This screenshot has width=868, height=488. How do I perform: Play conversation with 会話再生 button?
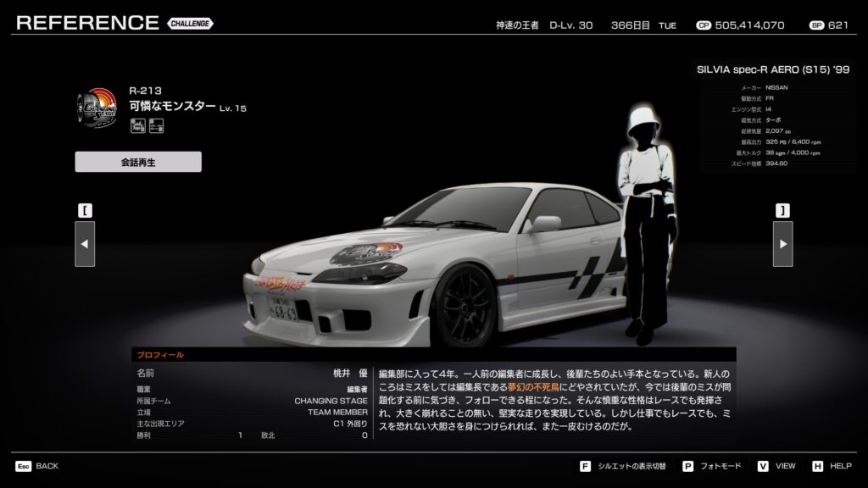point(138,162)
